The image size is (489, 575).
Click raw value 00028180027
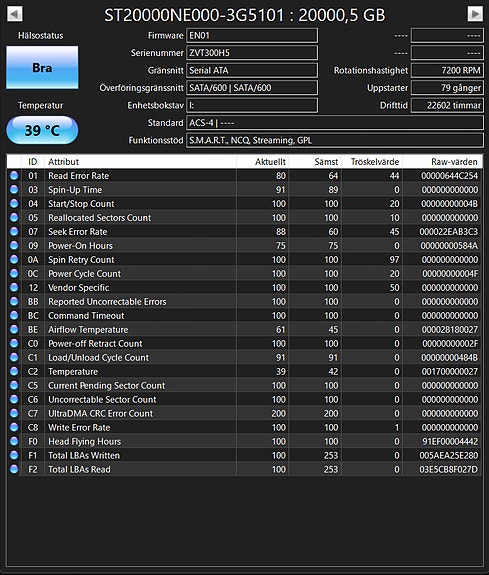coord(450,329)
